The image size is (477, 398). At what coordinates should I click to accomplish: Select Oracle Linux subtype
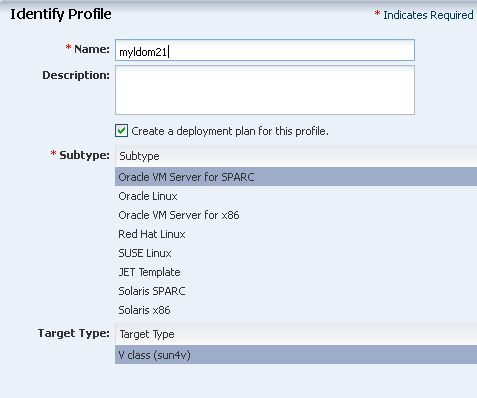296,196
